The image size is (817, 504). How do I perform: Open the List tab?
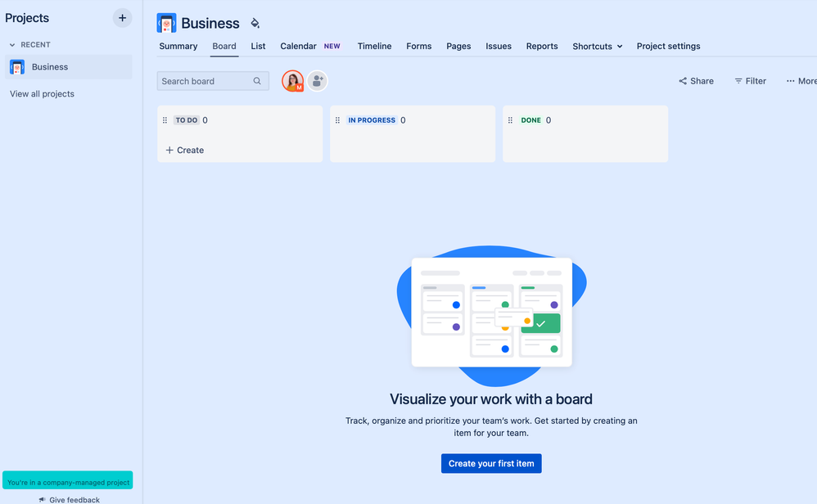pyautogui.click(x=258, y=47)
